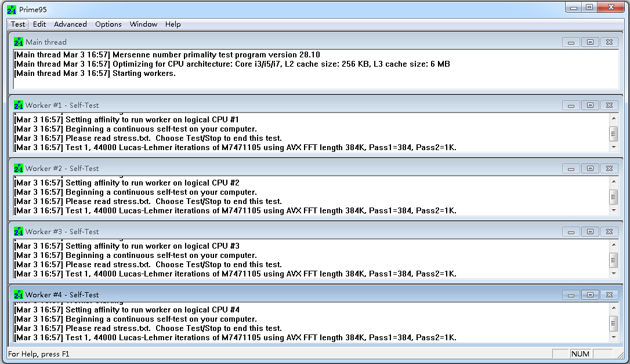
Task: Click the scrollbar thumb in Worker #2 log
Action: click(x=614, y=196)
